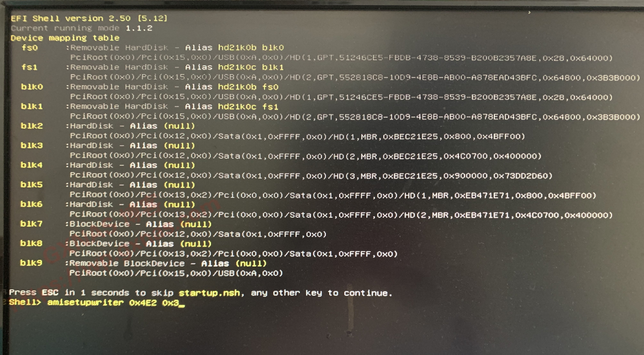Select the Device mapping table heading
The height and width of the screenshot is (355, 644).
pyautogui.click(x=65, y=38)
